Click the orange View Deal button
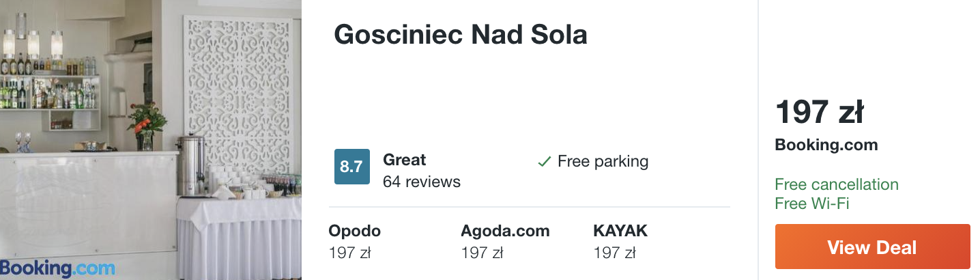 pyautogui.click(x=872, y=247)
